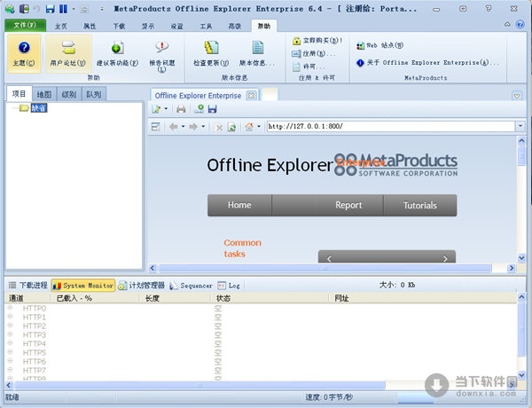The height and width of the screenshot is (408, 532).
Task: Click the blue save icon in title bar
Action: pyautogui.click(x=51, y=9)
